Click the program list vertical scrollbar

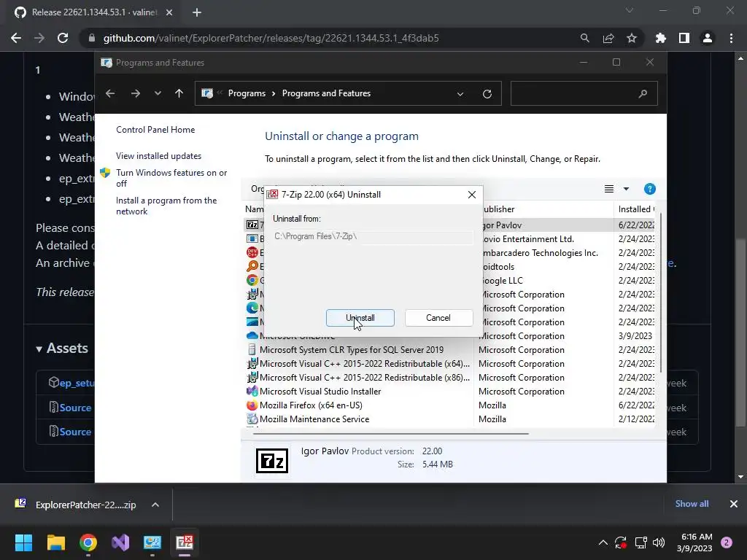pyautogui.click(x=661, y=294)
